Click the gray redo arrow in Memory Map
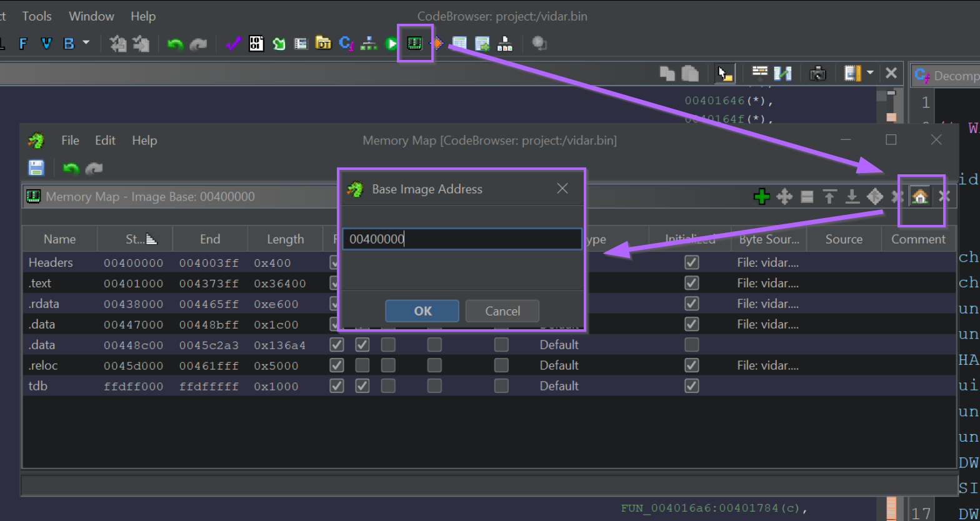Screen dimensions: 980x521 tap(94, 168)
